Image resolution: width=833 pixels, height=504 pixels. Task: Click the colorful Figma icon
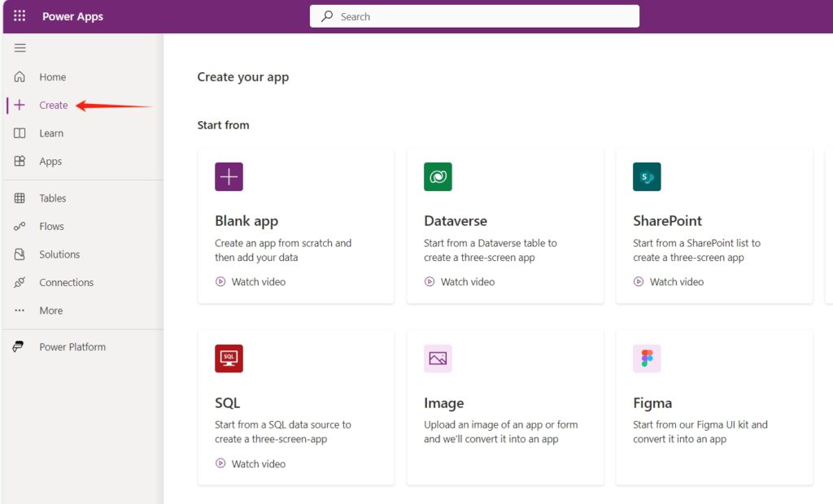647,358
